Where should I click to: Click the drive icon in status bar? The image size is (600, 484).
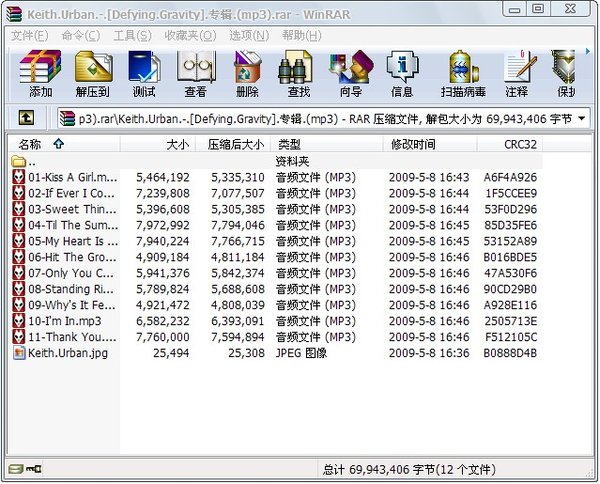coord(16,469)
